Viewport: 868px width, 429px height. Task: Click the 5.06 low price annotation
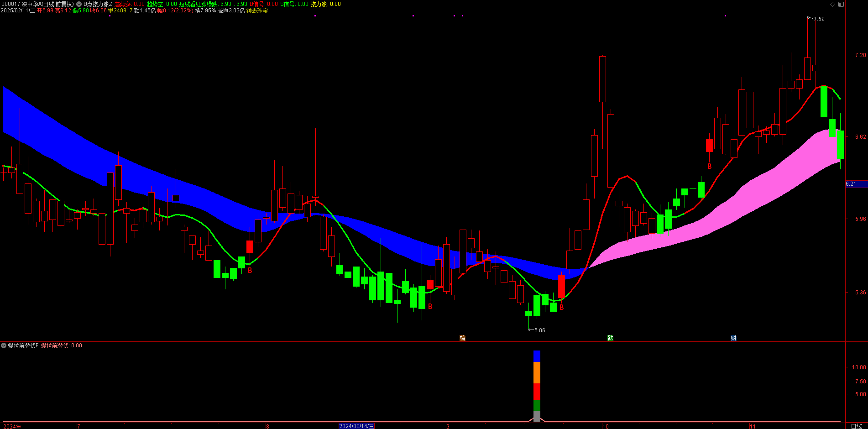pyautogui.click(x=540, y=330)
